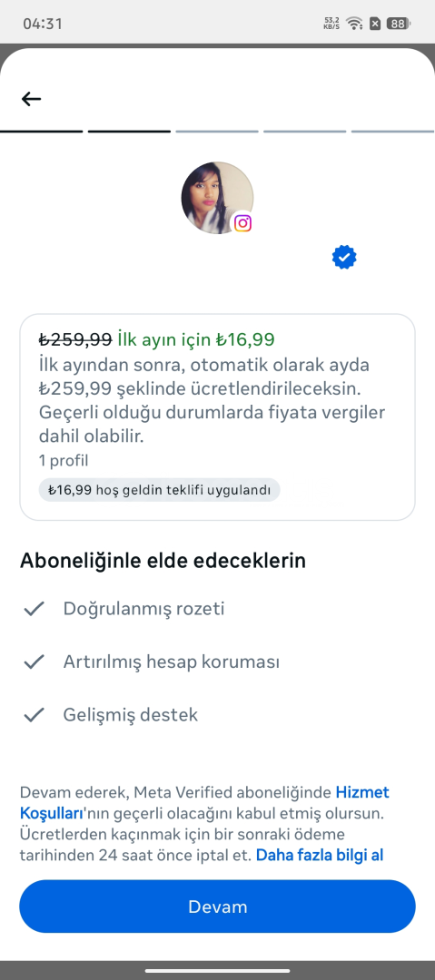Tap the İlk ayın için ₺16,99 price text
Image resolution: width=435 pixels, height=980 pixels.
pos(196,339)
